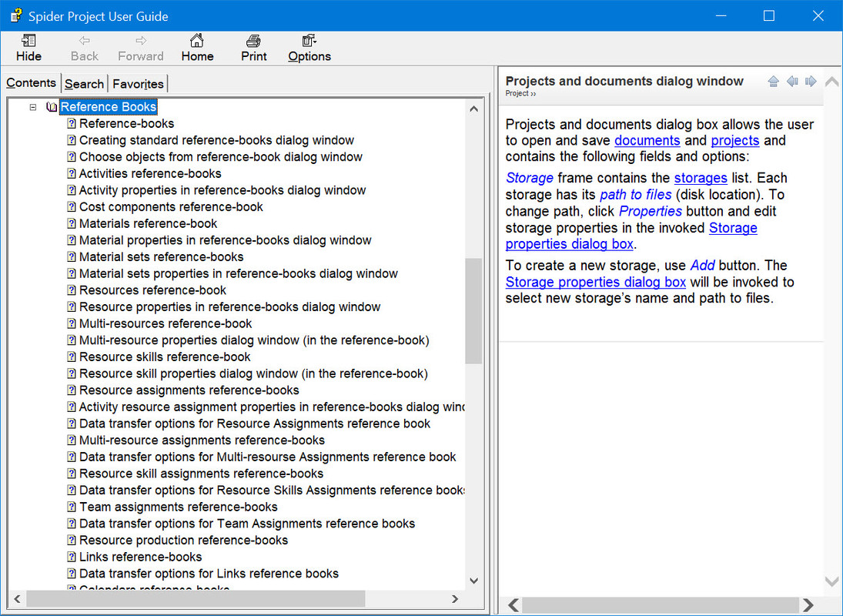Open 'Data transfer options for Resource Skills Assignments'
Screen dimensions: 843x616
(272, 490)
